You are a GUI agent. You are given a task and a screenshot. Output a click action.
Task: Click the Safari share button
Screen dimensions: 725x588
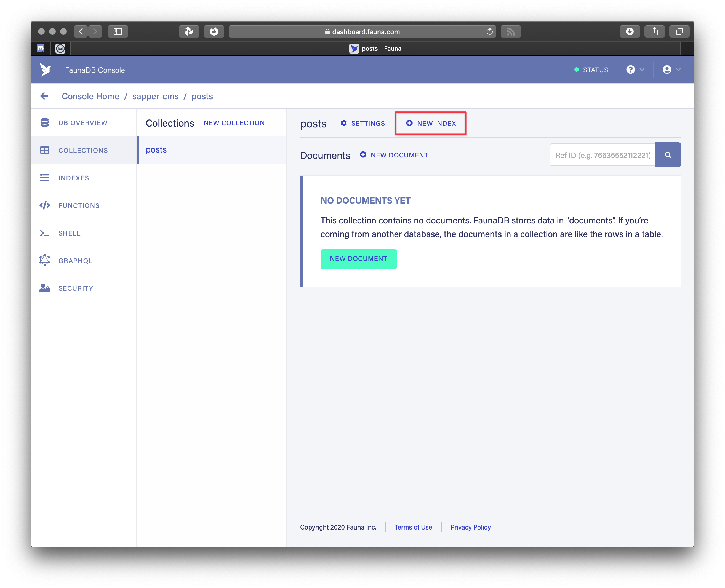[x=654, y=31]
